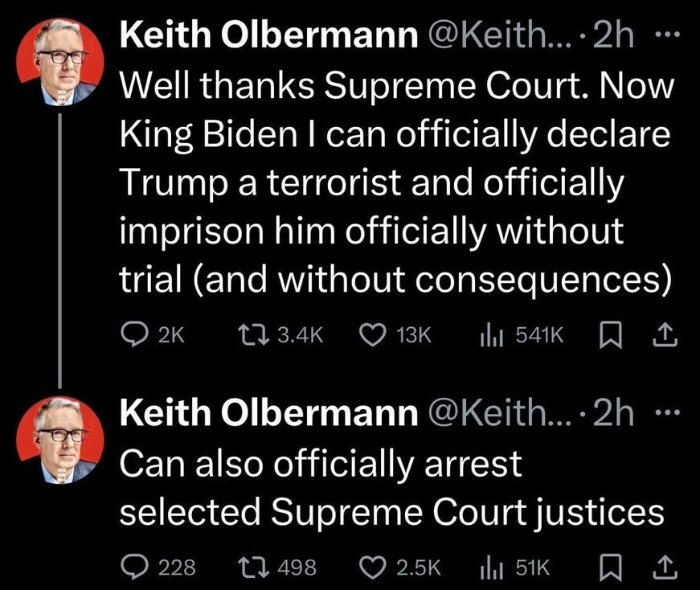Reply to the Supreme Court justices tweet

pos(133,567)
